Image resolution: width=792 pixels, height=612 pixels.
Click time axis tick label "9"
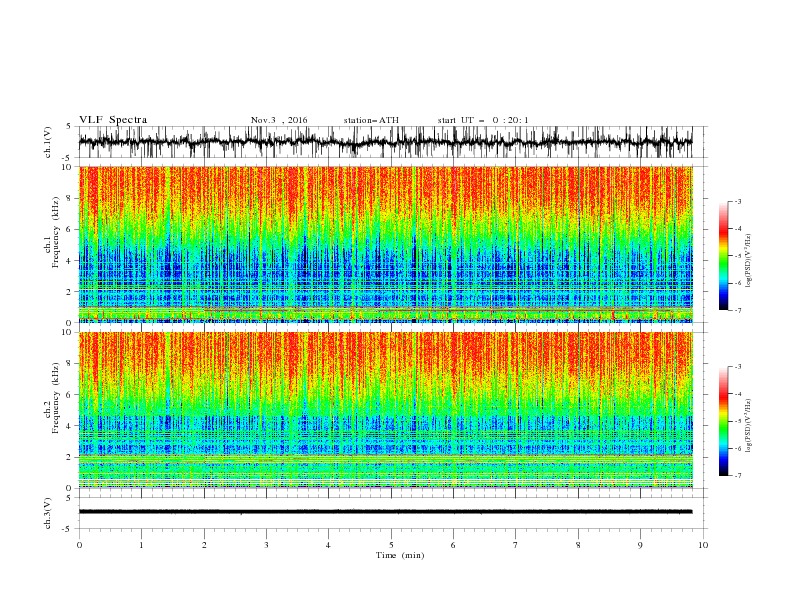click(x=640, y=545)
